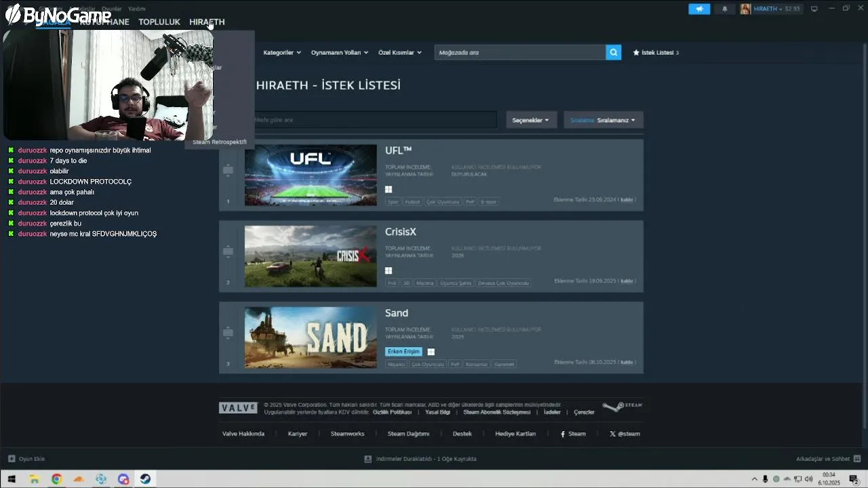Screen dimensions: 868x488
Task: Open the Sand title link
Action: (x=397, y=313)
